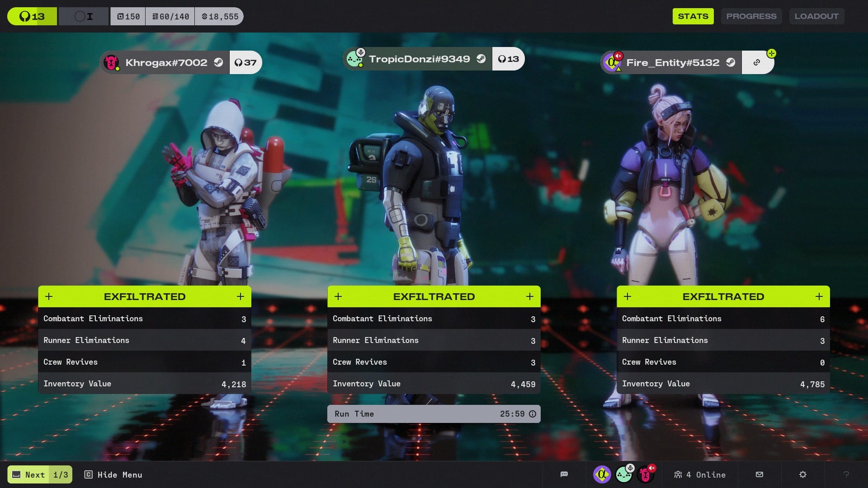Image resolution: width=868 pixels, height=488 pixels.
Task: Open the settings gear in bottom bar
Action: pos(803,474)
